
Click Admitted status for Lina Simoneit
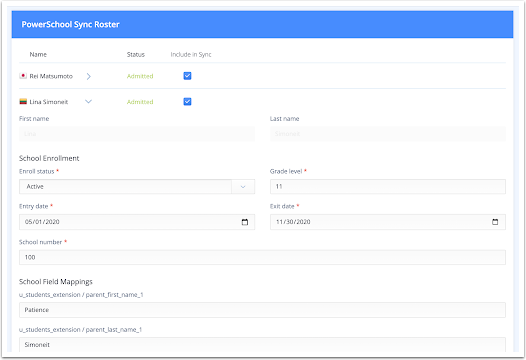point(140,102)
